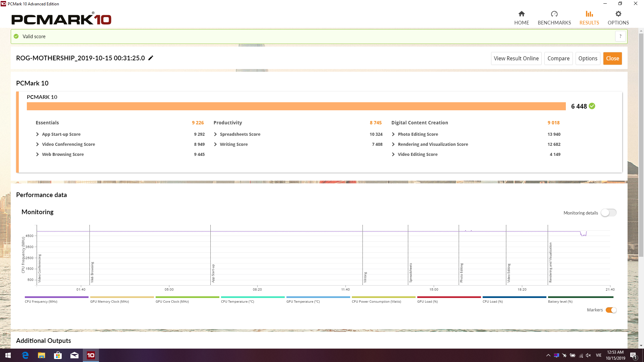Select CPU Frequency (MHz) purple legend

56,299
